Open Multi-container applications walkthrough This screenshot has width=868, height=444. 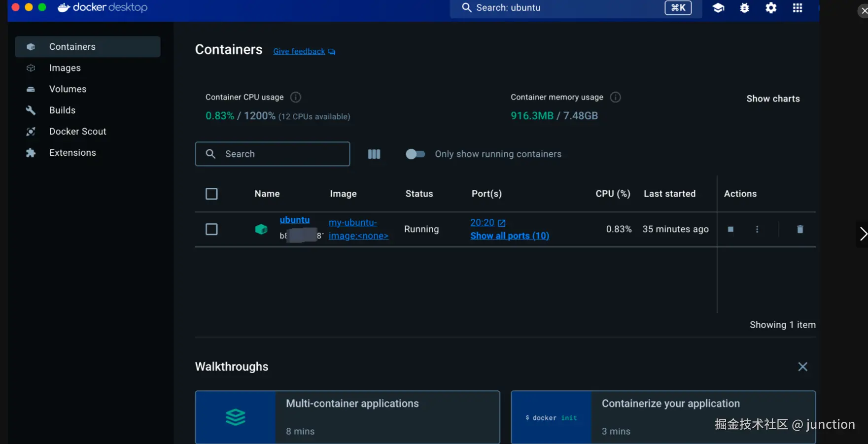(347, 417)
